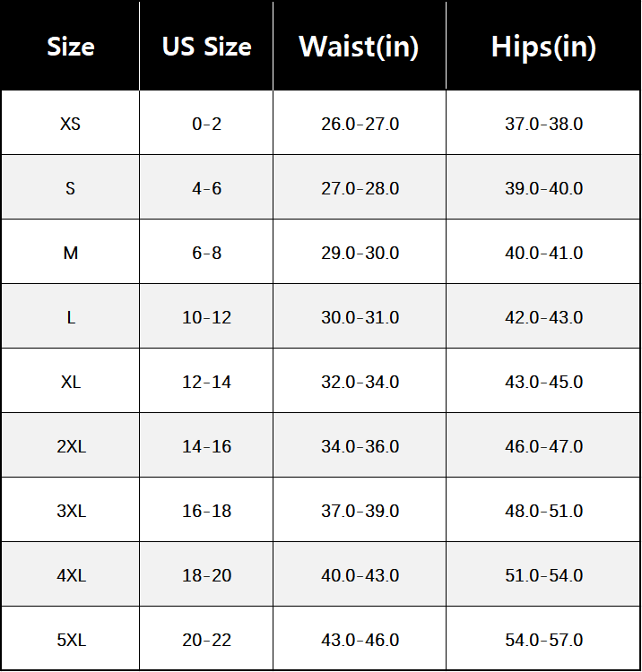
Task: Click waist value 26.0-27.0
Action: [x=360, y=124]
